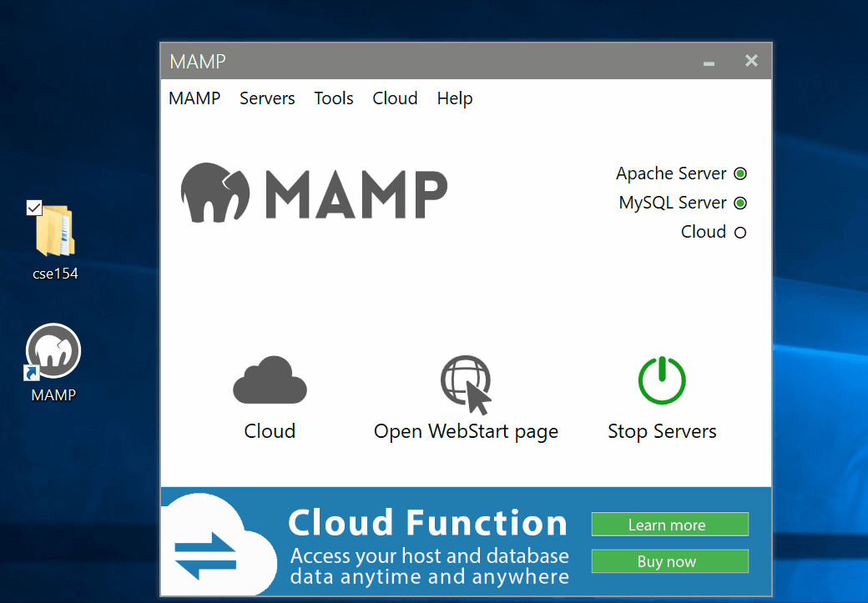Open the Tools menu
Image resolution: width=868 pixels, height=603 pixels.
tap(334, 98)
